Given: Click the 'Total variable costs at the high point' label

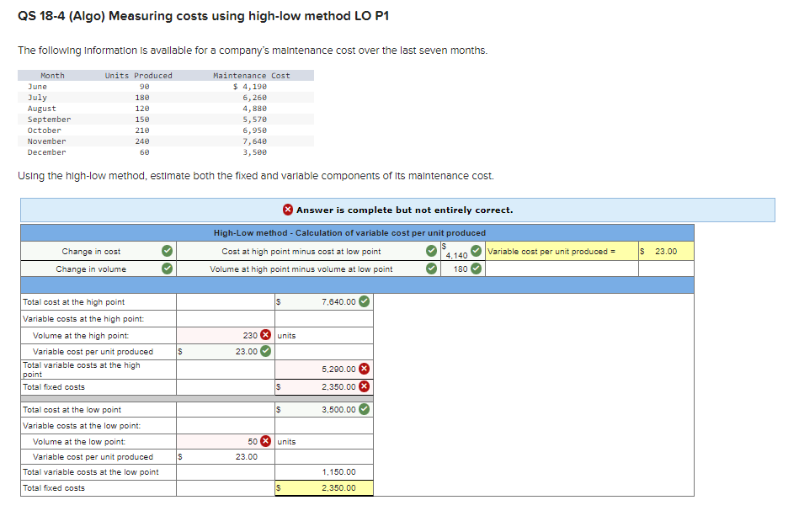Looking at the screenshot, I should (x=82, y=370).
